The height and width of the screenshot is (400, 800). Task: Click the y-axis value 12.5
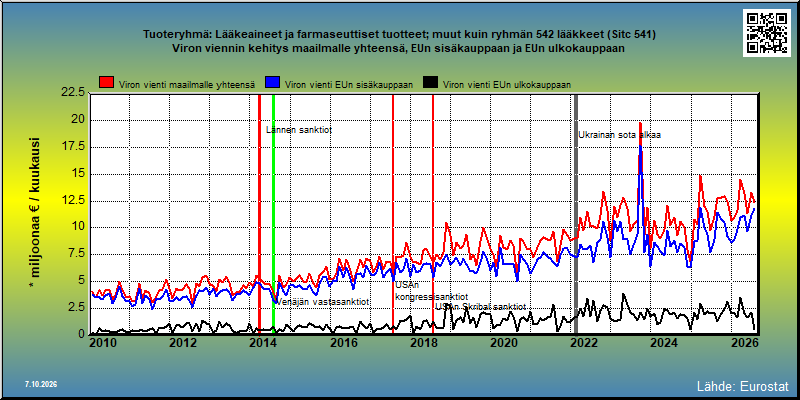tap(73, 201)
